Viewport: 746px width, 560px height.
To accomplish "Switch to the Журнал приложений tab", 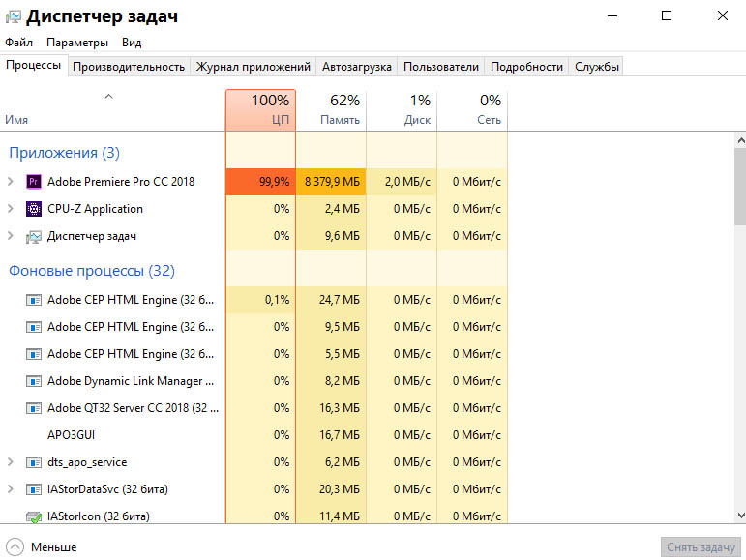I will [254, 67].
